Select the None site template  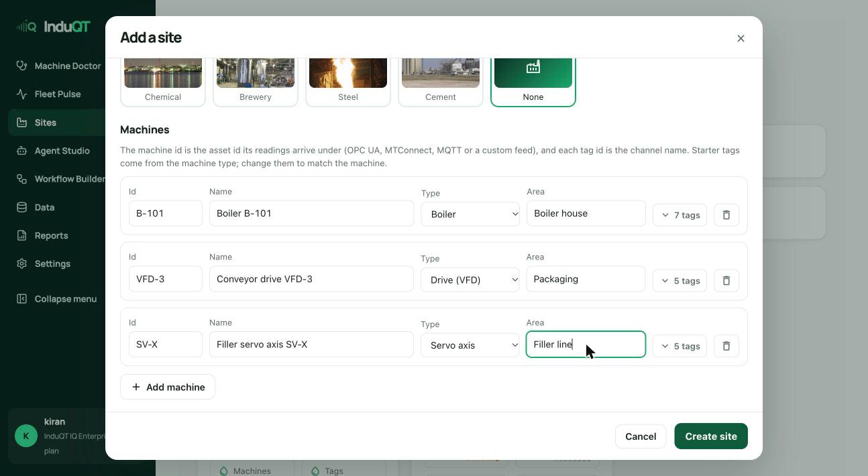[533, 82]
